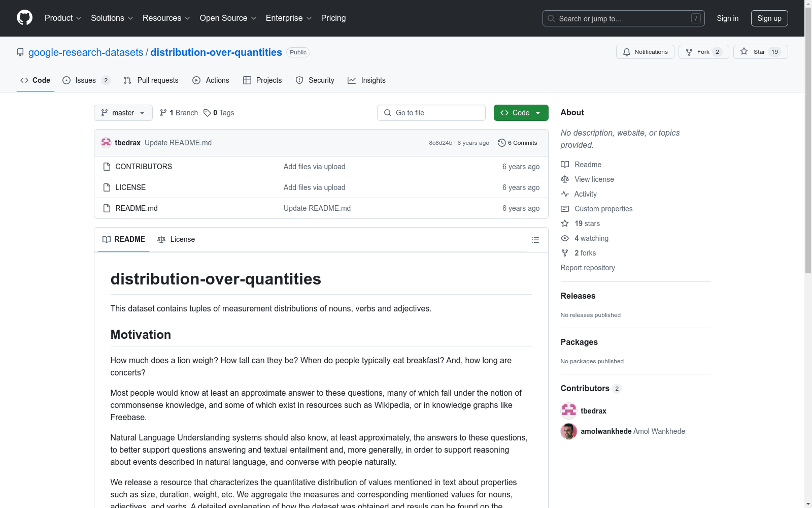Click the scale icon beside View license
The height and width of the screenshot is (508, 812).
(x=565, y=179)
